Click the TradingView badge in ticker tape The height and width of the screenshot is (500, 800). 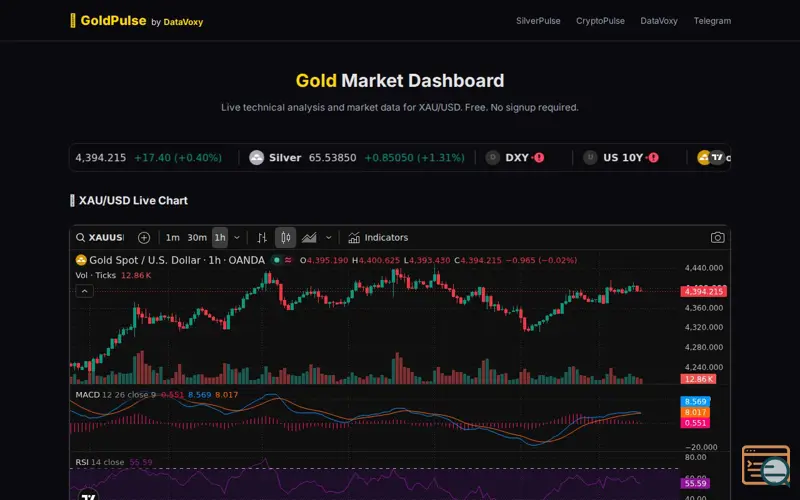717,158
